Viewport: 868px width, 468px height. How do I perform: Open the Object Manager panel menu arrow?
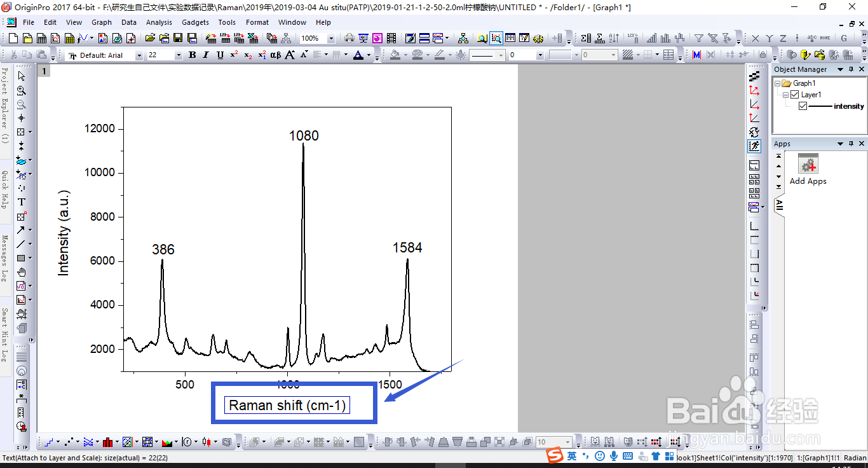pyautogui.click(x=840, y=69)
